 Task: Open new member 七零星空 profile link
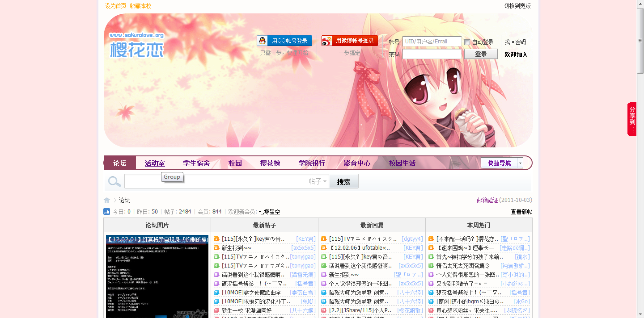click(270, 212)
